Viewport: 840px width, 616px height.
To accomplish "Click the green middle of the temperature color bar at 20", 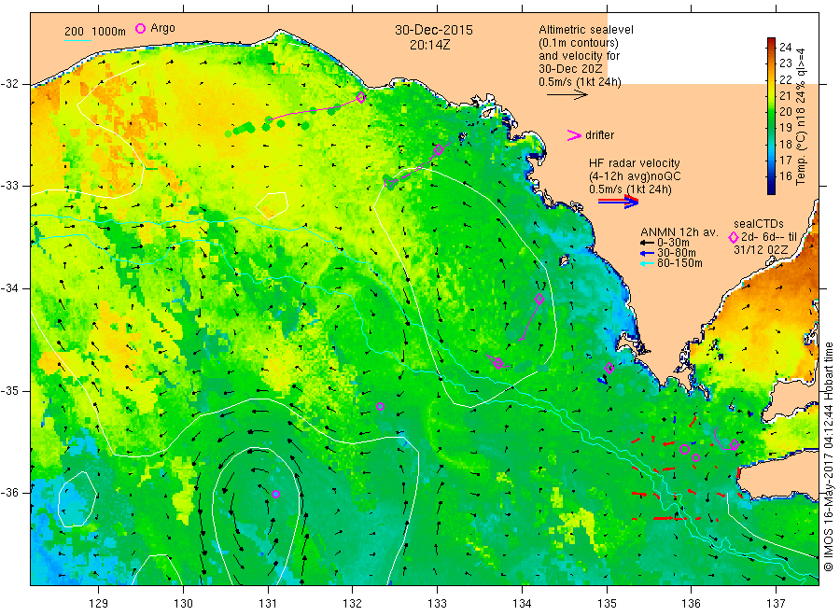I will (771, 111).
